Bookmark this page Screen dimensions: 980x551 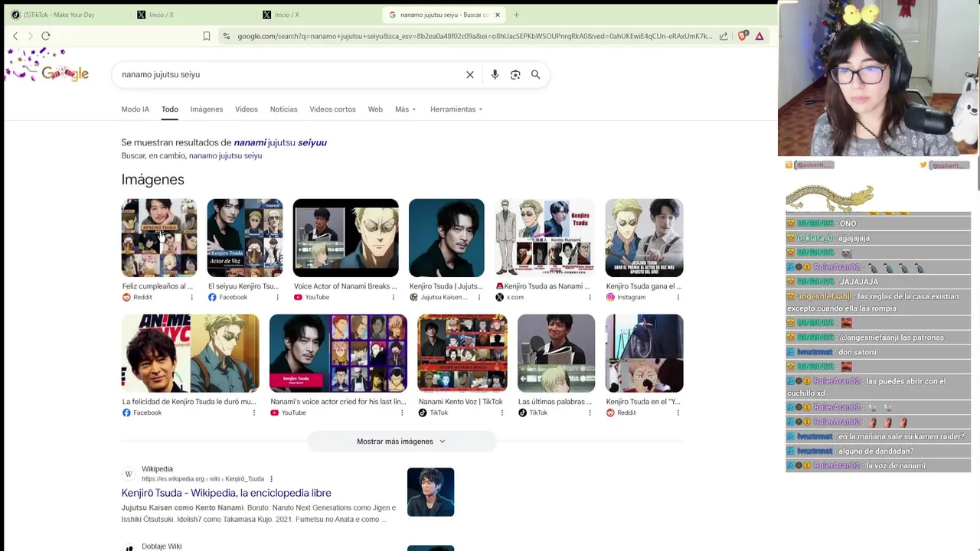(x=207, y=36)
